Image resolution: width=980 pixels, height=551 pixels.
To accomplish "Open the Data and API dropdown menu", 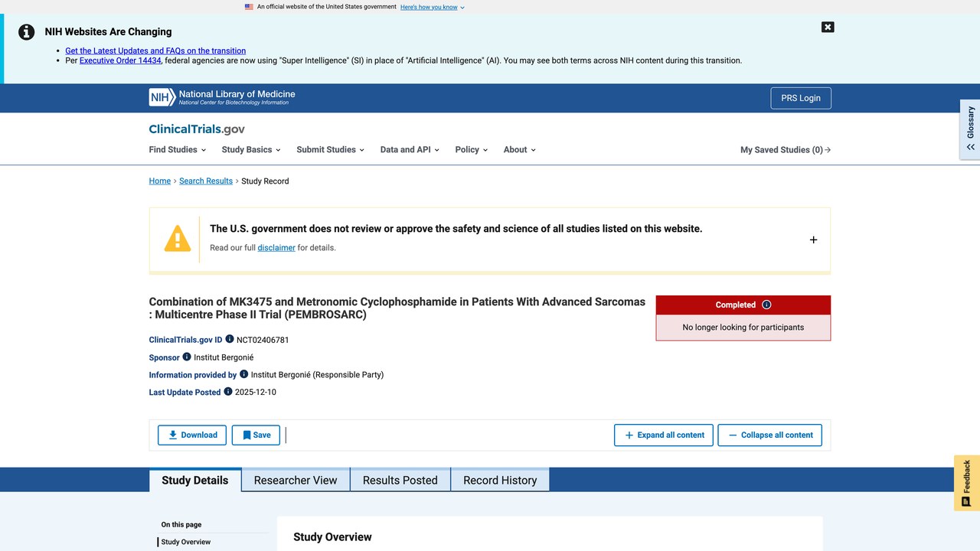I will click(x=410, y=150).
